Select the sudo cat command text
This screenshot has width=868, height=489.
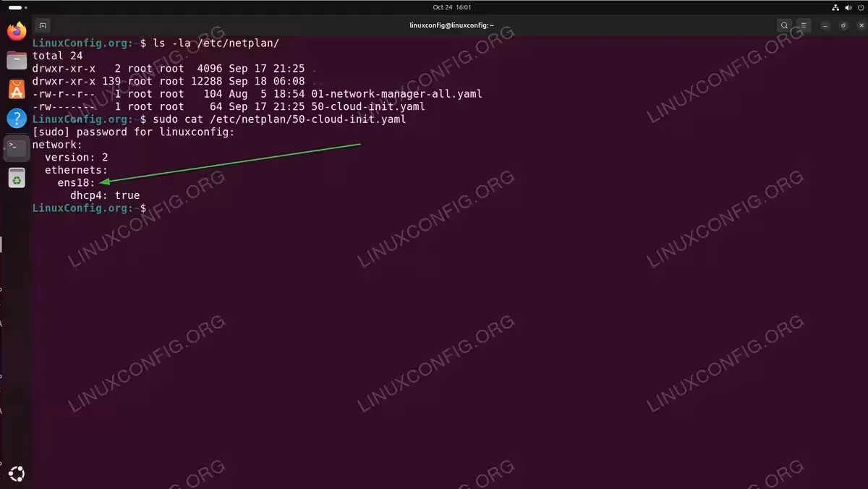279,119
